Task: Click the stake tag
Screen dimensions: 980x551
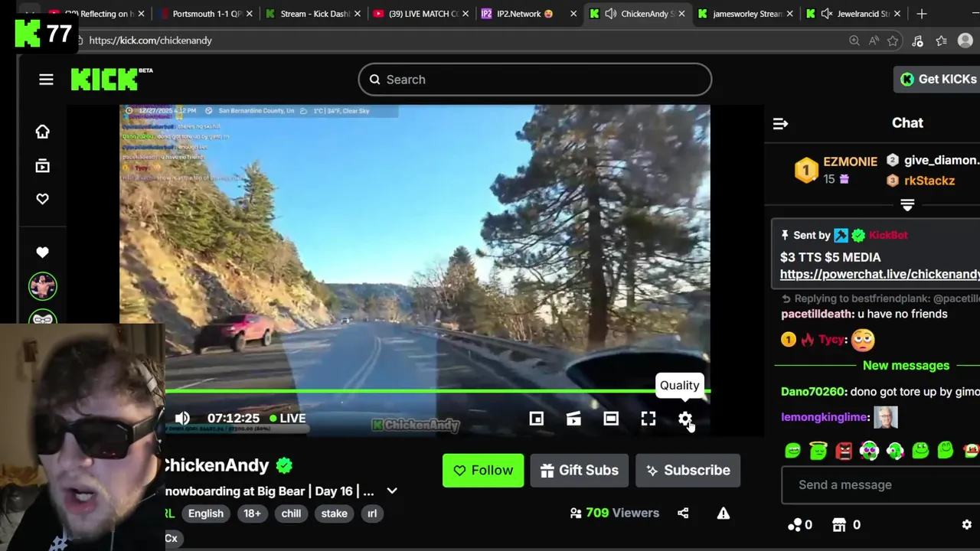Action: coord(334,514)
